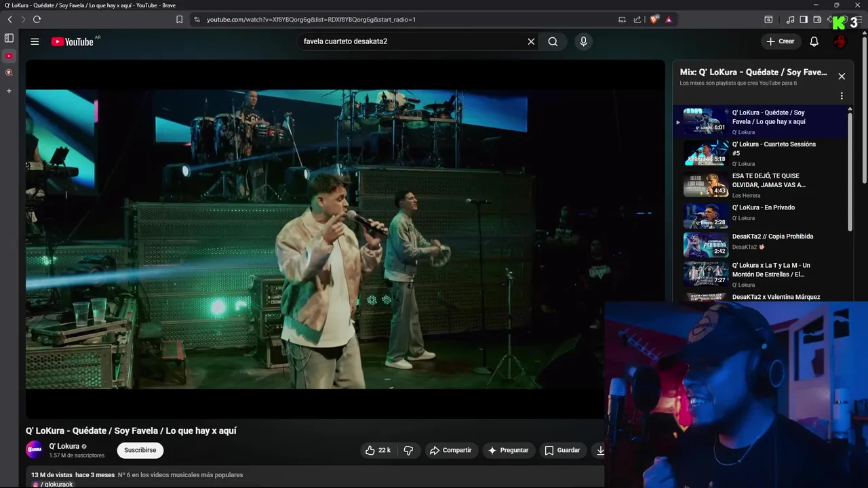
Task: Click the video player area
Action: coord(345,239)
